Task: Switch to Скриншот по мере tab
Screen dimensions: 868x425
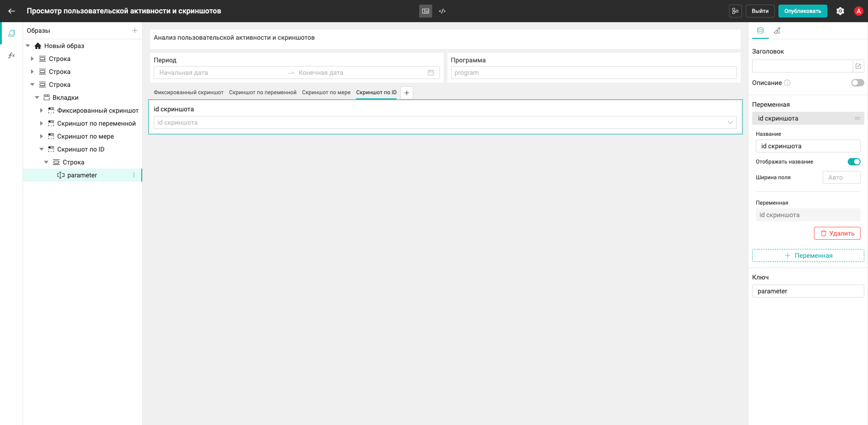Action: tap(326, 92)
